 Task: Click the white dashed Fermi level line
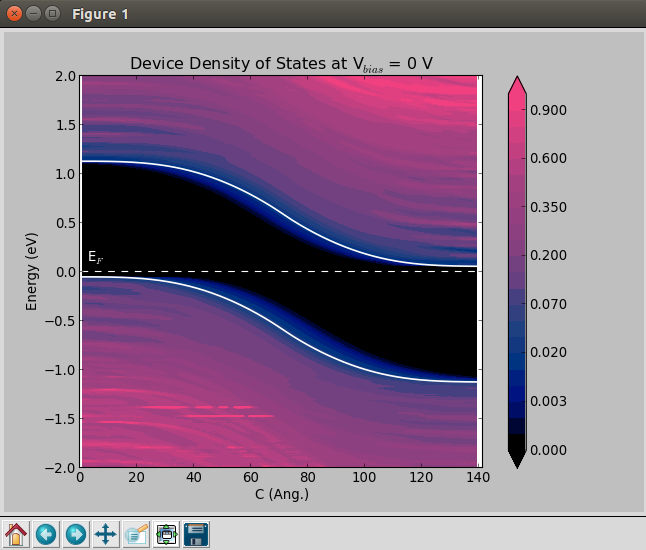pyautogui.click(x=279, y=271)
